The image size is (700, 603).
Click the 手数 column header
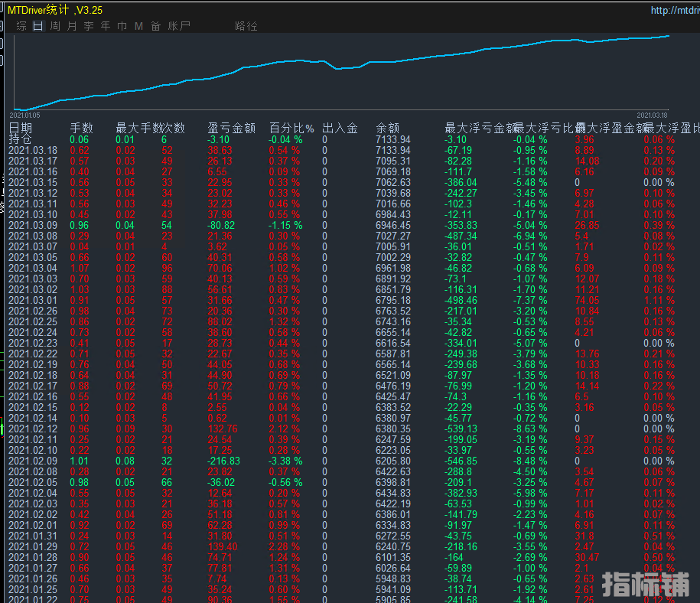coord(81,129)
